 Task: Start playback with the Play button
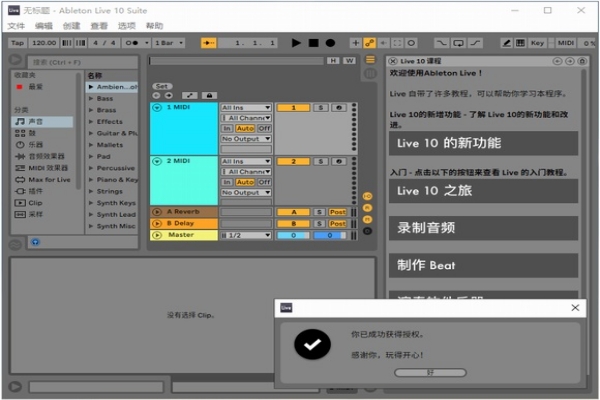296,43
